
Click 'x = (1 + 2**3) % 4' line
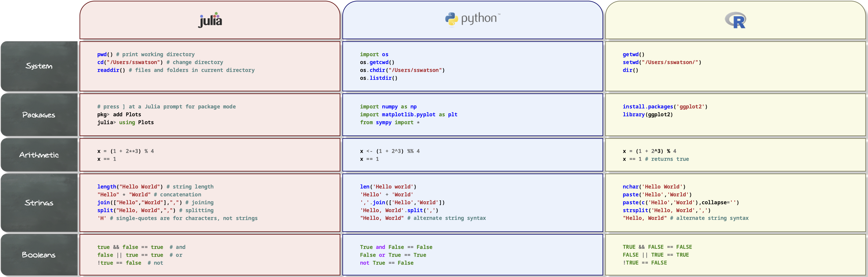point(126,151)
